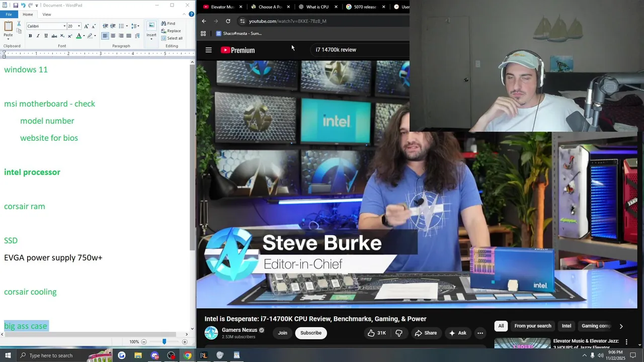Open the Paste options dropdown arrow

(x=8, y=38)
